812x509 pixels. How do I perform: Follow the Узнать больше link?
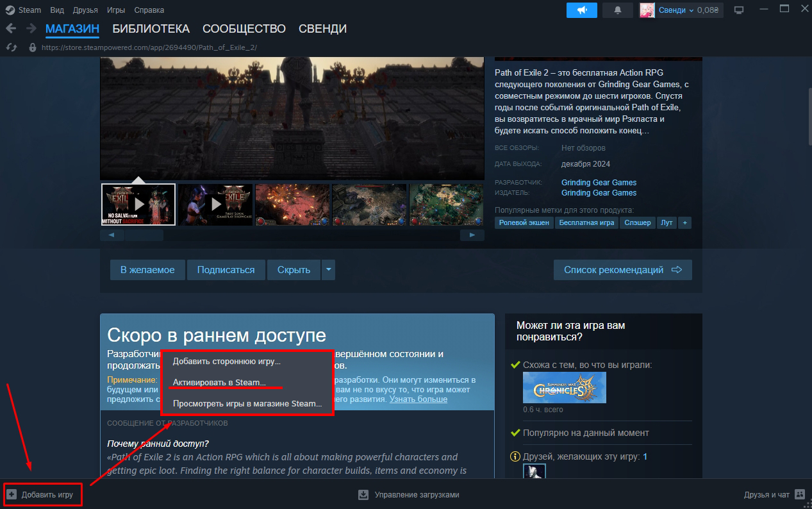pos(418,399)
